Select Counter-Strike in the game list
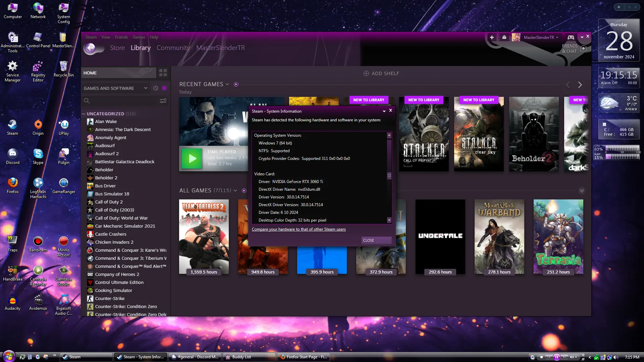Screen dimensions: 644x362 (x=126, y=298)
